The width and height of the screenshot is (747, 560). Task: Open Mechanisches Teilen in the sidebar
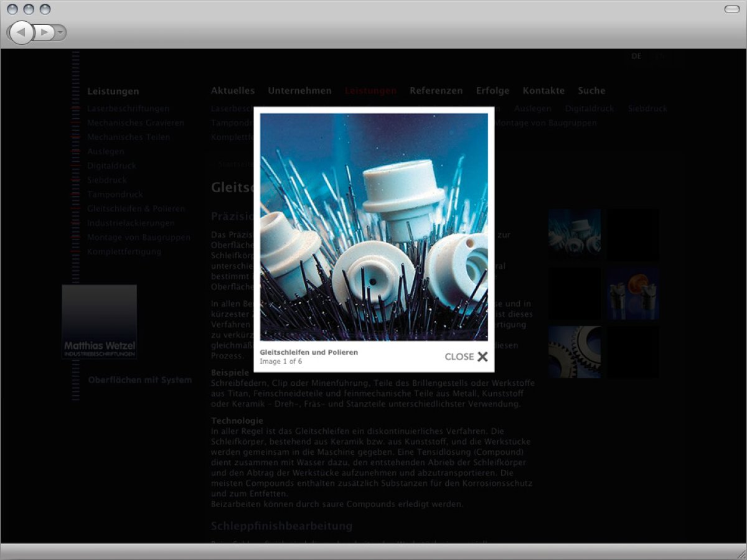click(128, 137)
